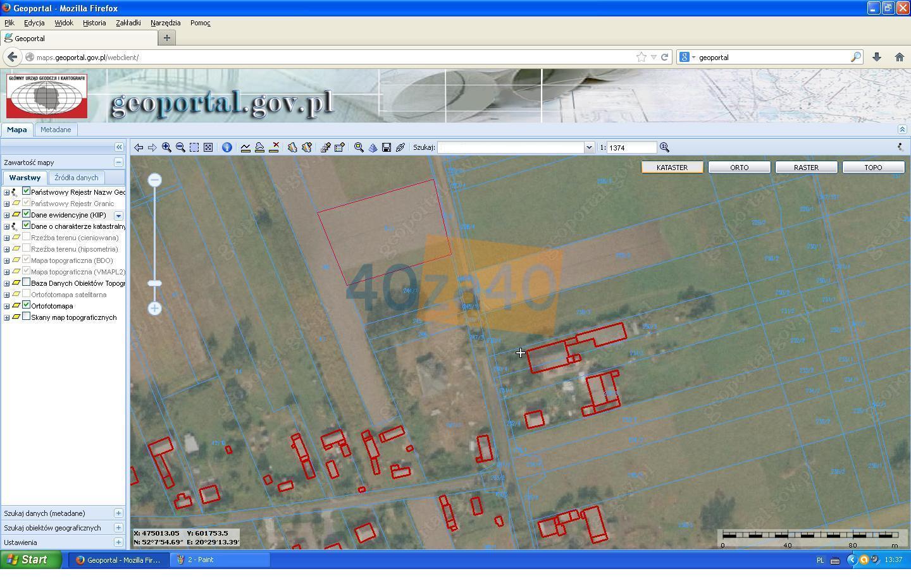The height and width of the screenshot is (588, 911).
Task: Expand Szukaj danych (metadane) panel
Action: 118,513
